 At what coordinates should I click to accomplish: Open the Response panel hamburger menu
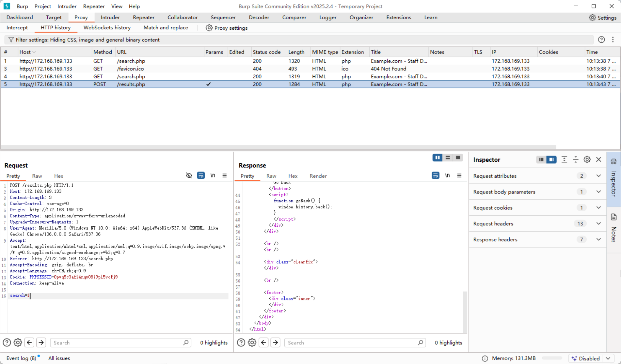click(x=459, y=175)
